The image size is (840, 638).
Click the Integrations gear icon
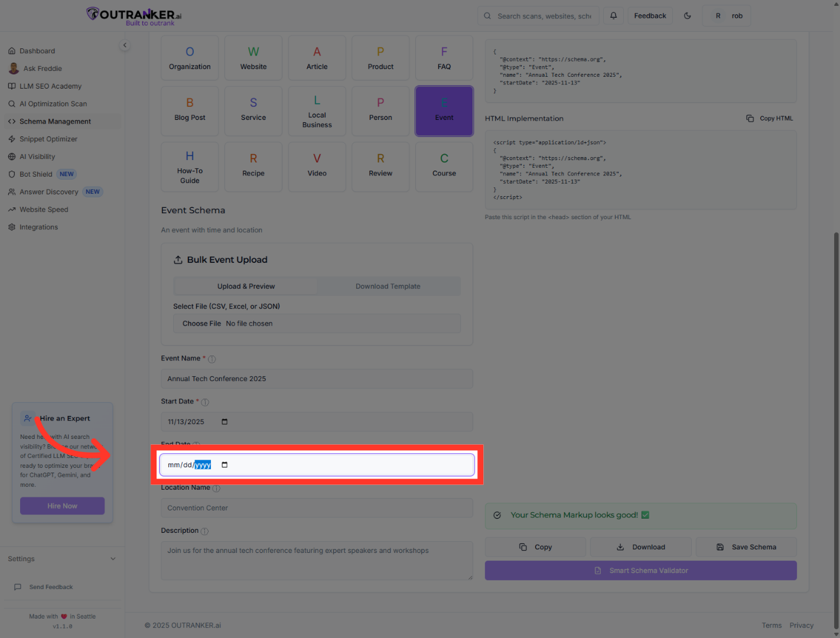point(12,227)
